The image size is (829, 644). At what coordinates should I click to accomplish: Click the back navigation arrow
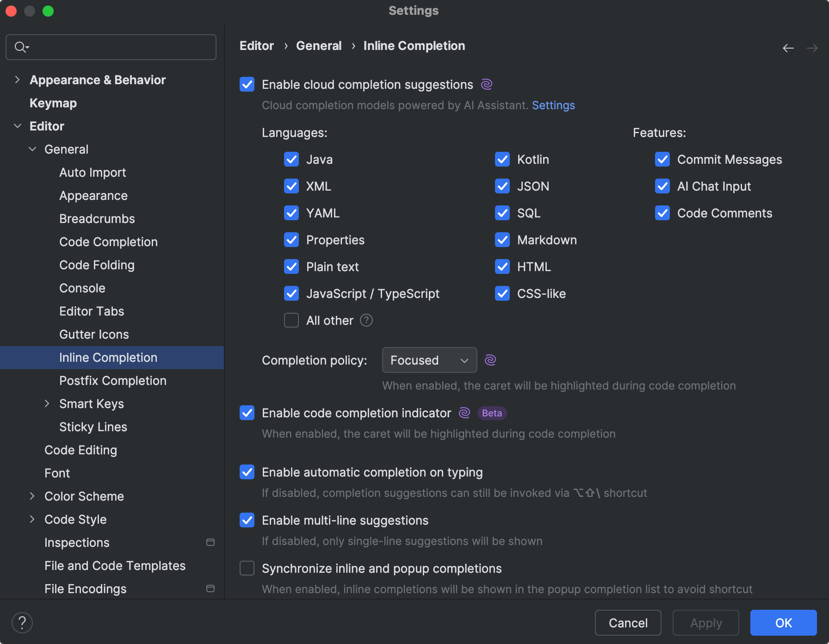788,48
